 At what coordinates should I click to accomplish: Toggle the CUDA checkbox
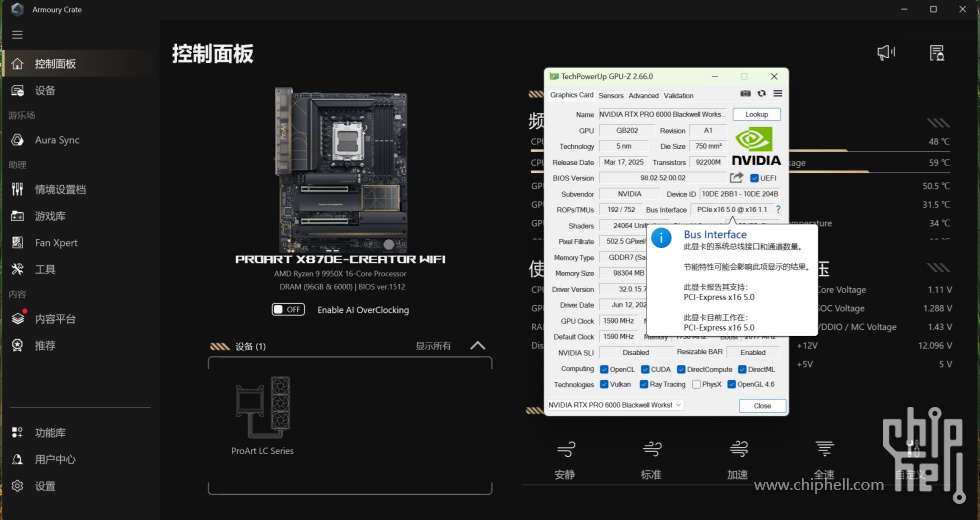pyautogui.click(x=645, y=369)
